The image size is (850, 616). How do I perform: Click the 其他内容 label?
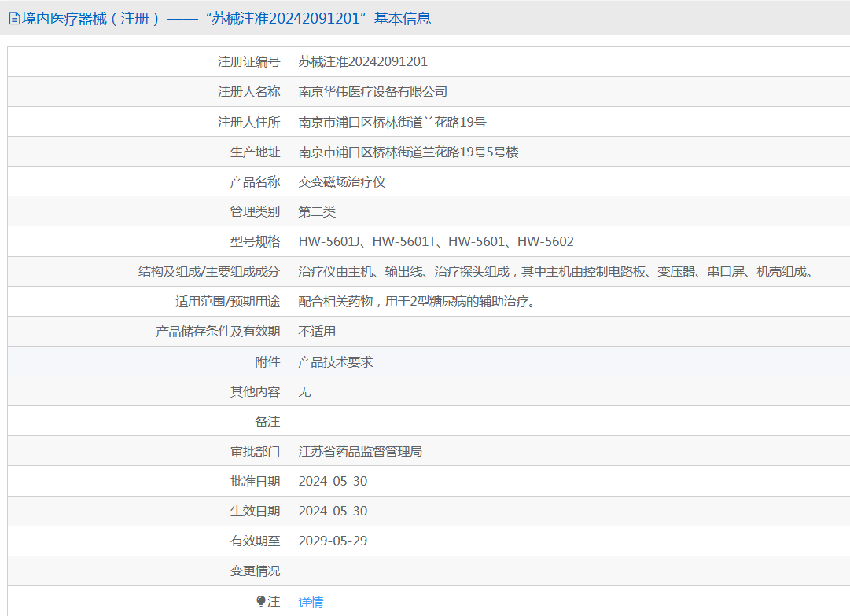pyautogui.click(x=256, y=391)
